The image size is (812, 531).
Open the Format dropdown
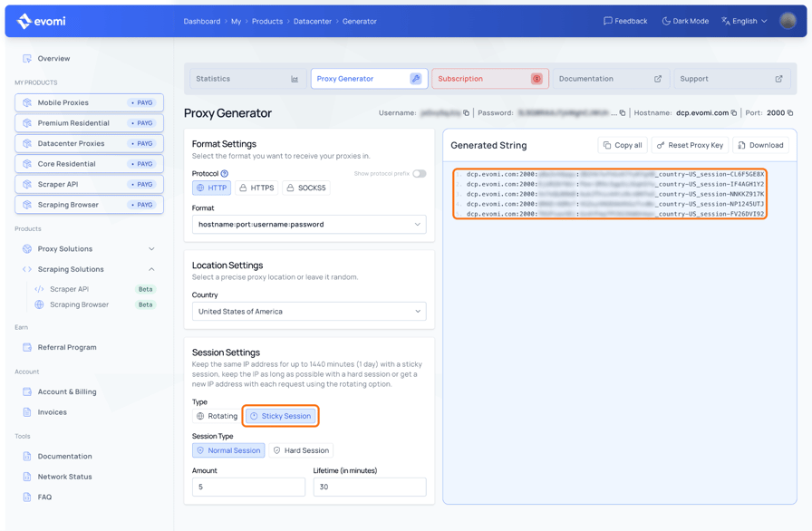click(309, 225)
